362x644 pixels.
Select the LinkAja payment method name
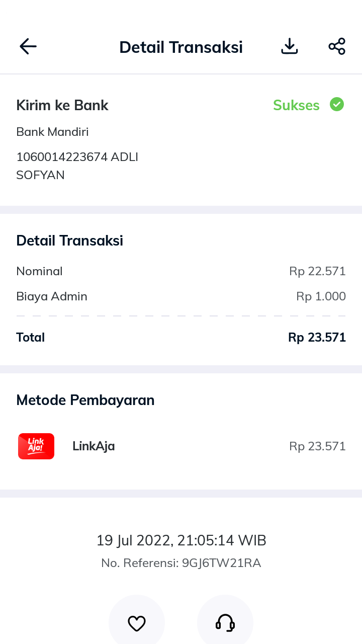coord(94,446)
